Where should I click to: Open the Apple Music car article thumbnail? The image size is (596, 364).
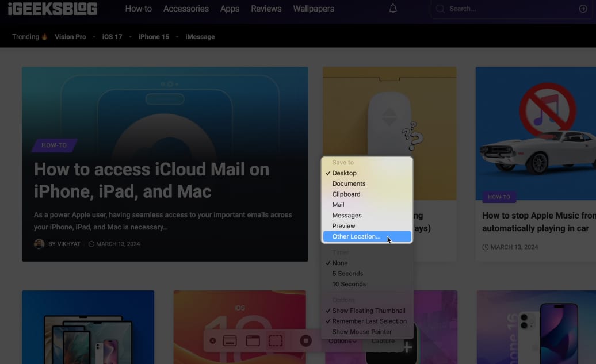[x=536, y=133]
